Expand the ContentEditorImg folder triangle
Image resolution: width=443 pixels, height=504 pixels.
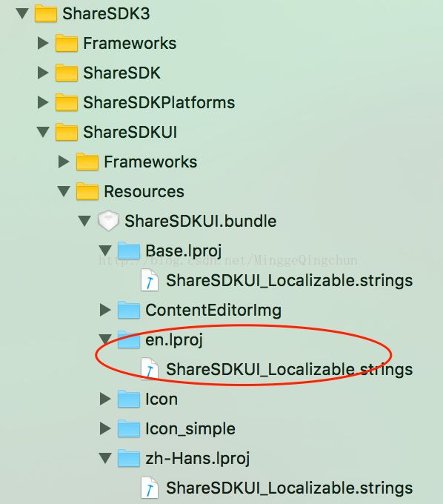[105, 310]
